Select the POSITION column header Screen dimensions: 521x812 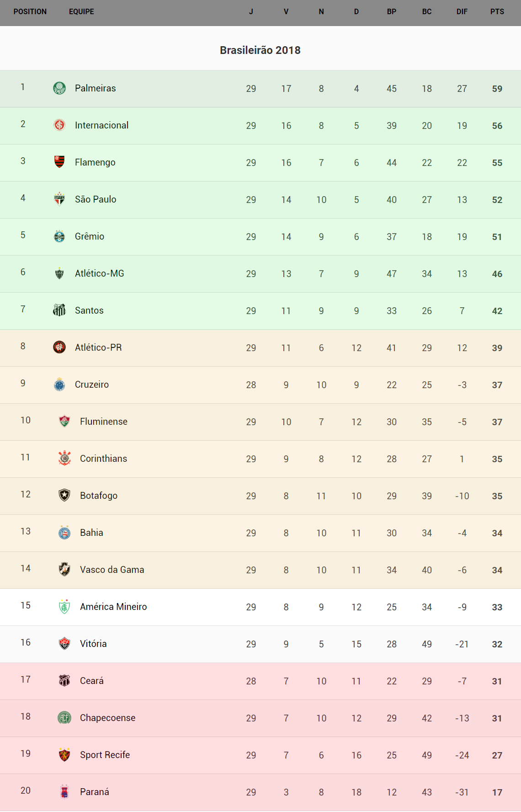[30, 12]
